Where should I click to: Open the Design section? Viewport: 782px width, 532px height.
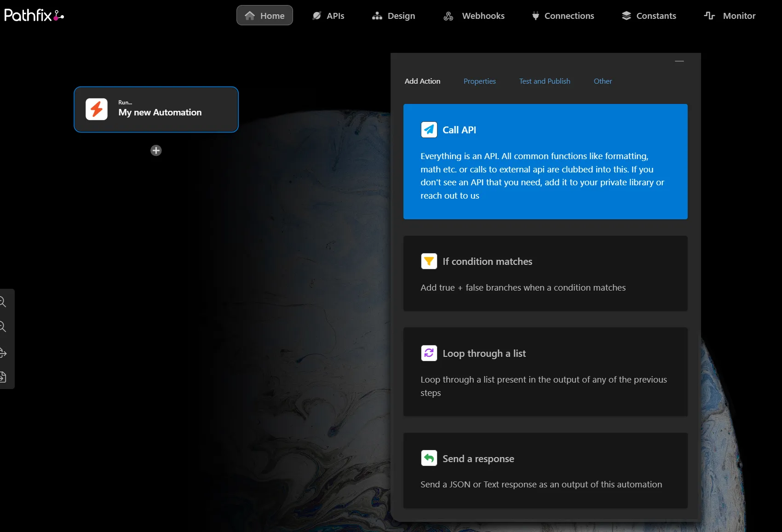tap(393, 16)
